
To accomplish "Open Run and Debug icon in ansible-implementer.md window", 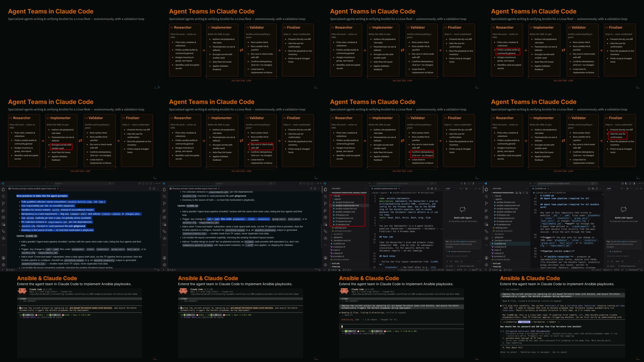I will (x=325, y=210).
